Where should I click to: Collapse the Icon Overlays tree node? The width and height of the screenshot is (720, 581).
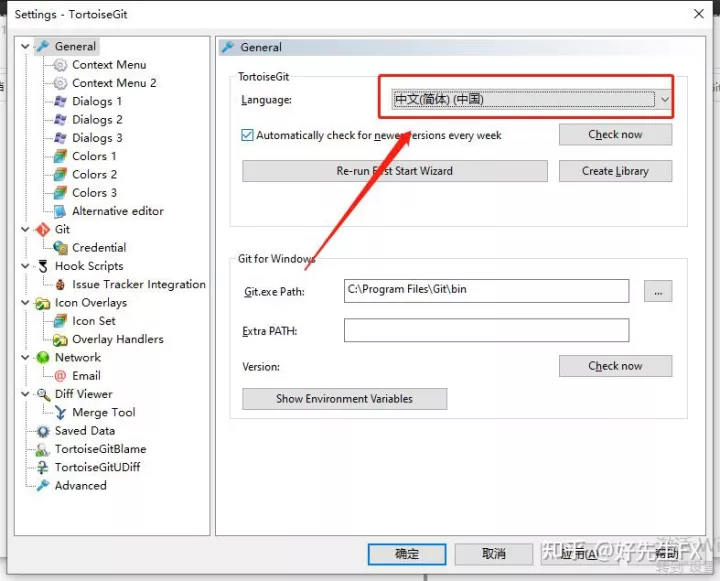(26, 303)
